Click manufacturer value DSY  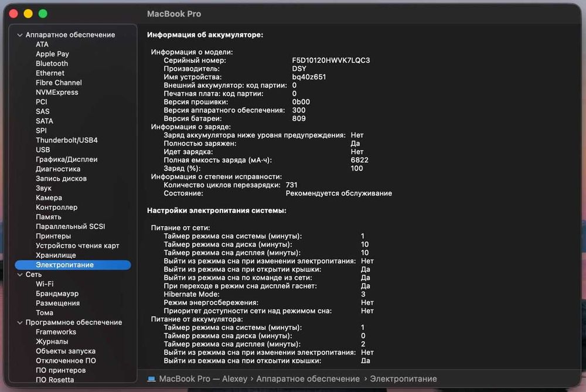pos(299,69)
